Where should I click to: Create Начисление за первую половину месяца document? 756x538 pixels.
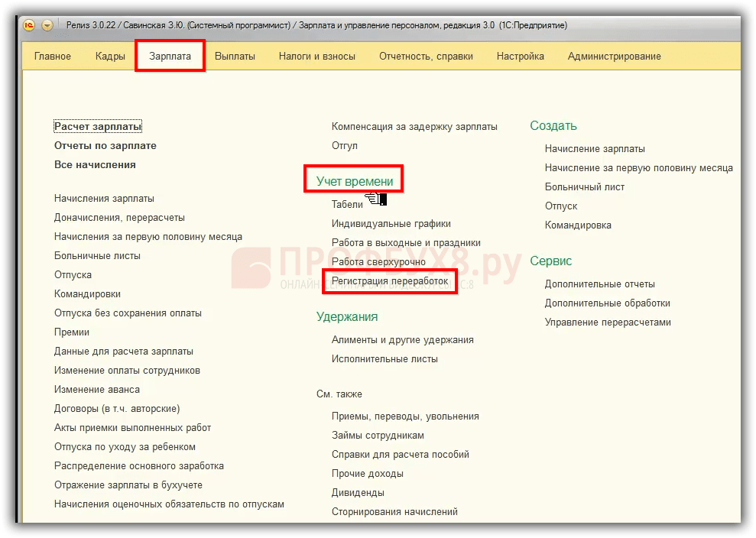pos(639,168)
